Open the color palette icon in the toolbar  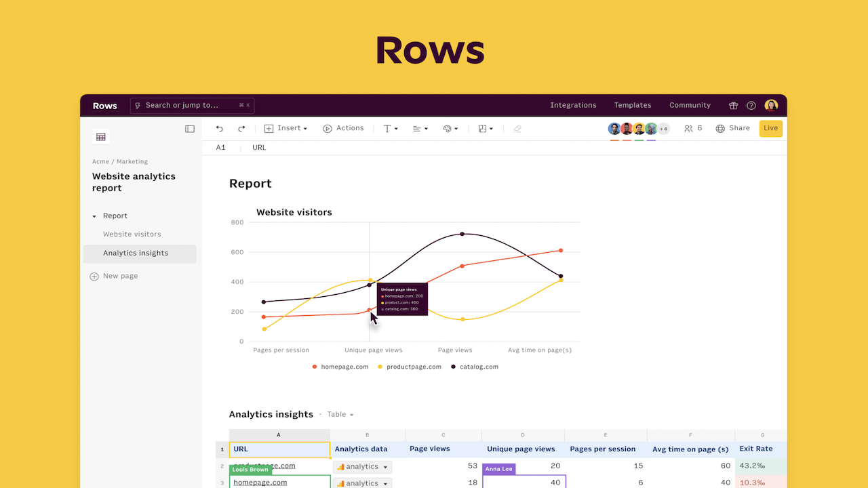448,128
